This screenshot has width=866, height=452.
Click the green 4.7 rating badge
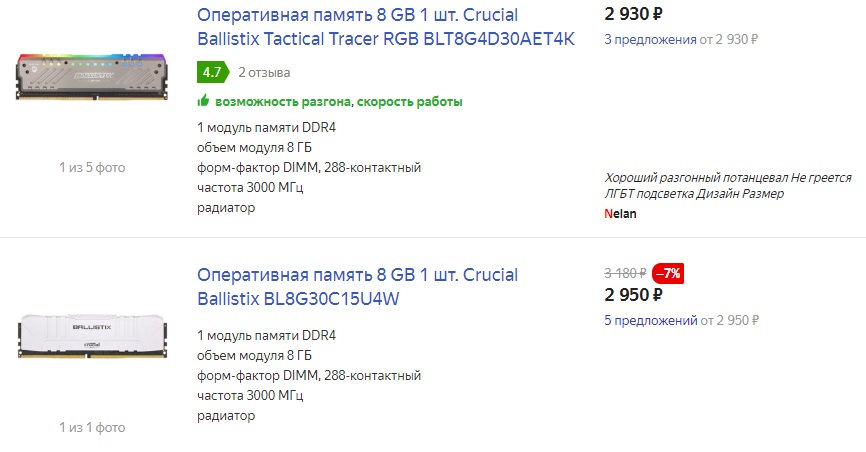pyautogui.click(x=211, y=73)
